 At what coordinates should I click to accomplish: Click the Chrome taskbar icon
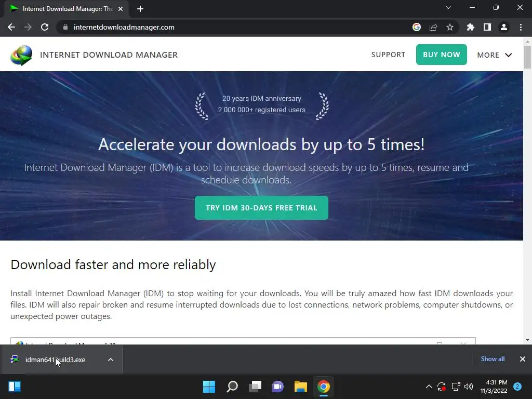pyautogui.click(x=324, y=387)
